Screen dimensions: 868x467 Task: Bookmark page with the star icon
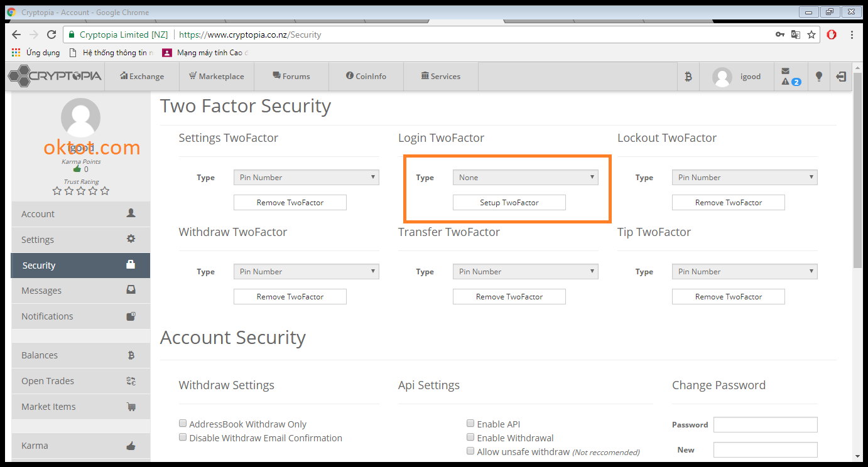tap(811, 35)
